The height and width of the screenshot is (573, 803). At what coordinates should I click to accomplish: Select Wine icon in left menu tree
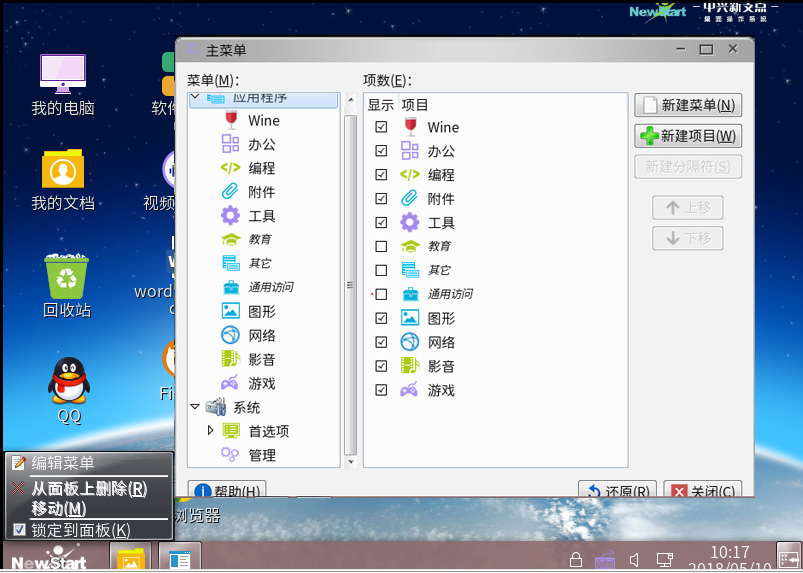point(231,120)
